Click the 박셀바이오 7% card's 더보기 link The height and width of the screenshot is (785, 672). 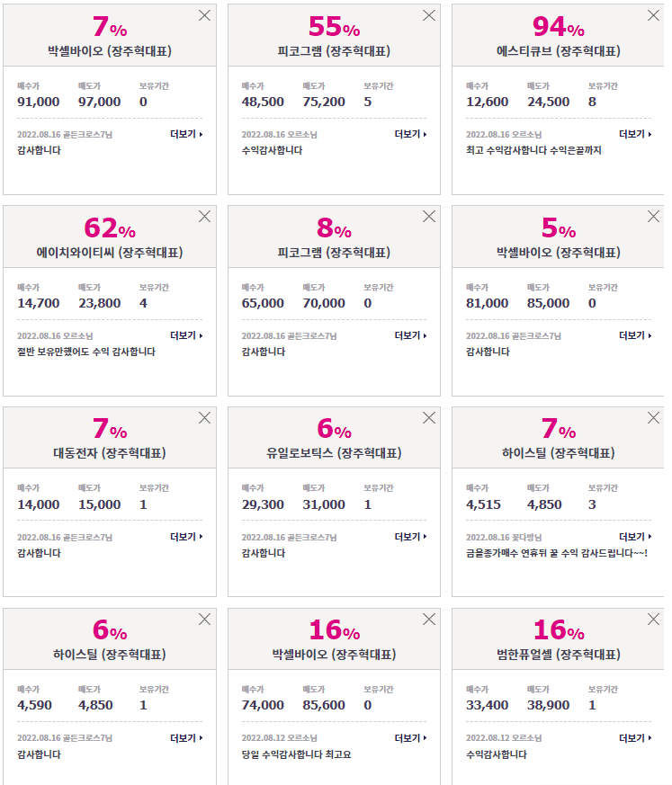point(187,134)
